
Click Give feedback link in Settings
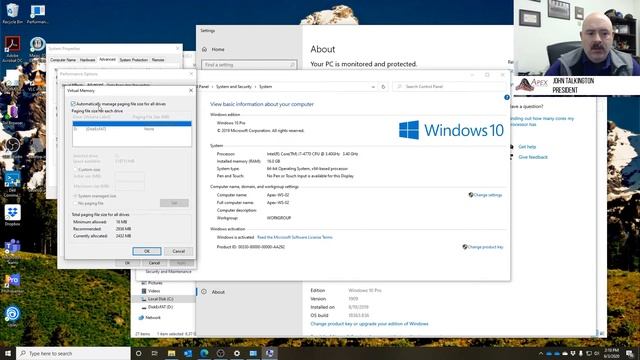pos(533,157)
